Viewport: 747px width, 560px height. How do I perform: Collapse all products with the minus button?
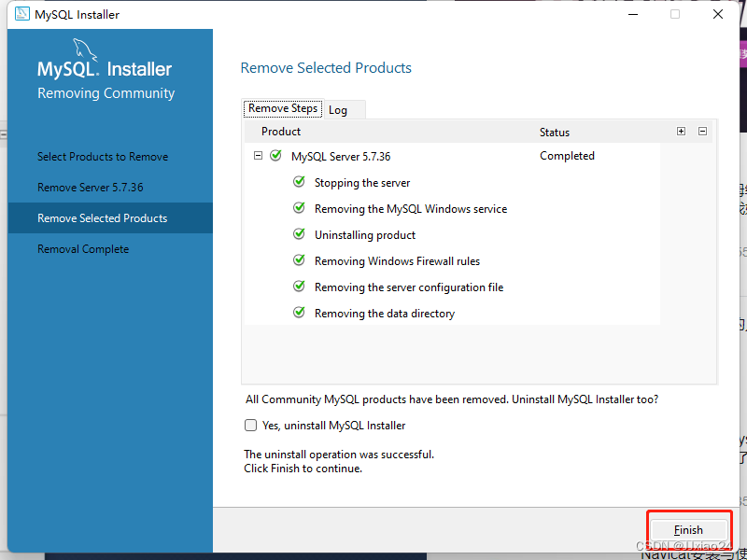[702, 132]
